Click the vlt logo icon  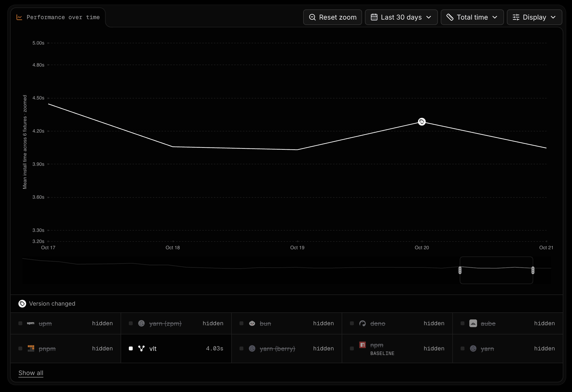[141, 348]
